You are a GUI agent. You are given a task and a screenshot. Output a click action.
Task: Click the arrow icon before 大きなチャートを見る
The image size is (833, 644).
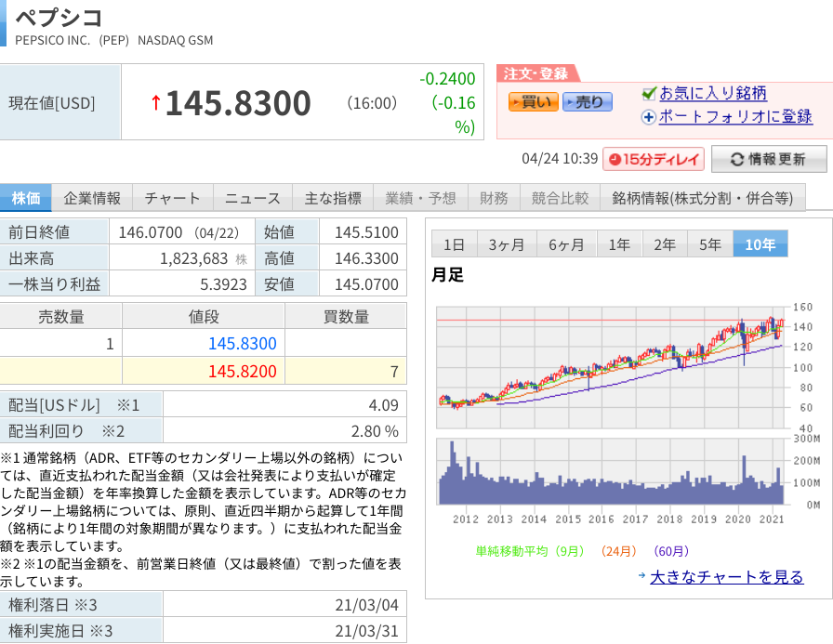(641, 575)
